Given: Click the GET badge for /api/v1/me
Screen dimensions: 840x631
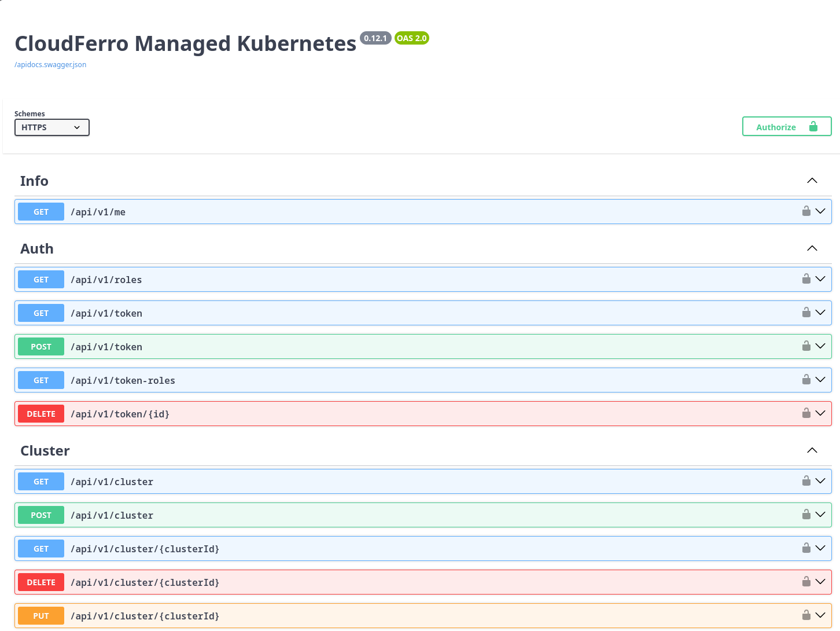Looking at the screenshot, I should [x=41, y=212].
